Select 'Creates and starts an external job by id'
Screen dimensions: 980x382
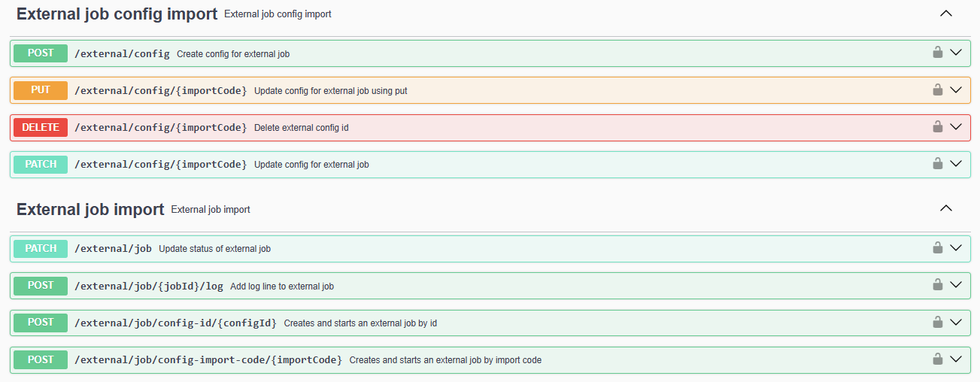point(360,323)
